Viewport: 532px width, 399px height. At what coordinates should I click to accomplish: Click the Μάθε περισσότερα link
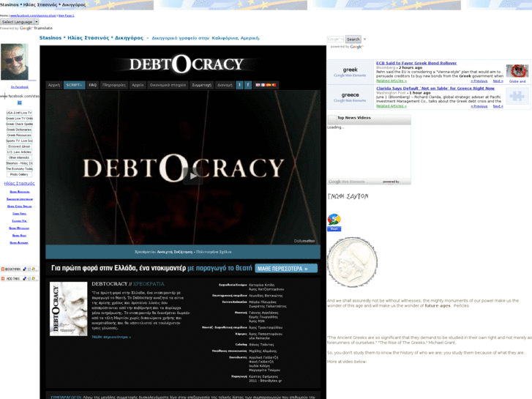111,338
